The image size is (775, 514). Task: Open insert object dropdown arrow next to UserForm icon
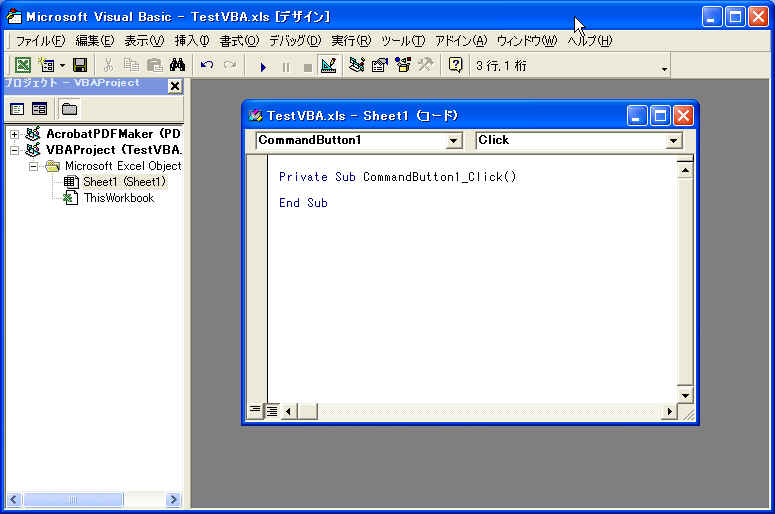tap(62, 65)
